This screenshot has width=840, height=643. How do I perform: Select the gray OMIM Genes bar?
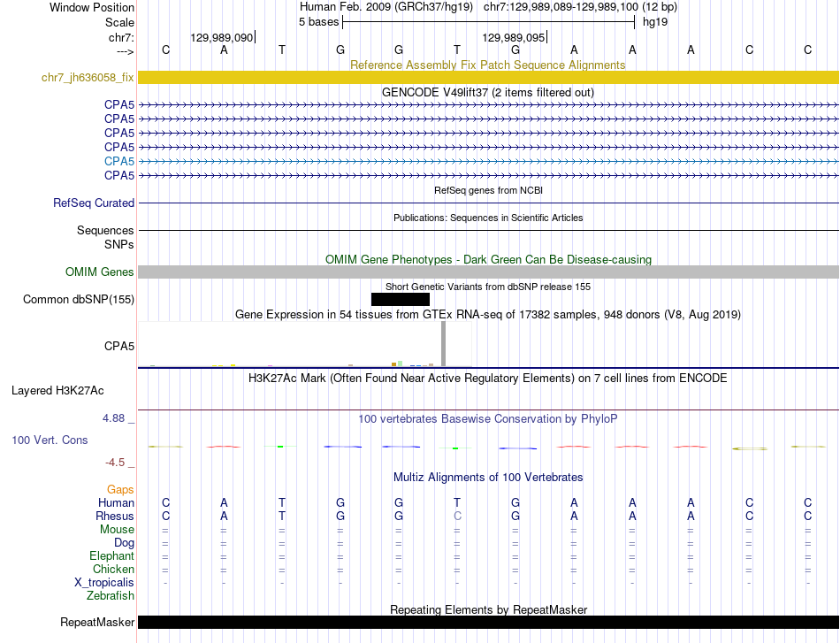coord(489,272)
